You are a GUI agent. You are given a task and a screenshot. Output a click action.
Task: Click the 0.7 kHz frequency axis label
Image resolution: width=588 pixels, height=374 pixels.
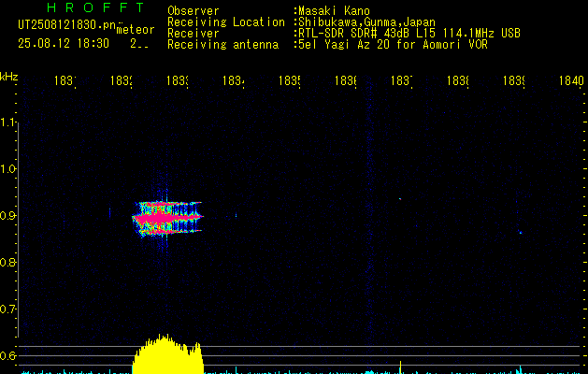click(9, 309)
